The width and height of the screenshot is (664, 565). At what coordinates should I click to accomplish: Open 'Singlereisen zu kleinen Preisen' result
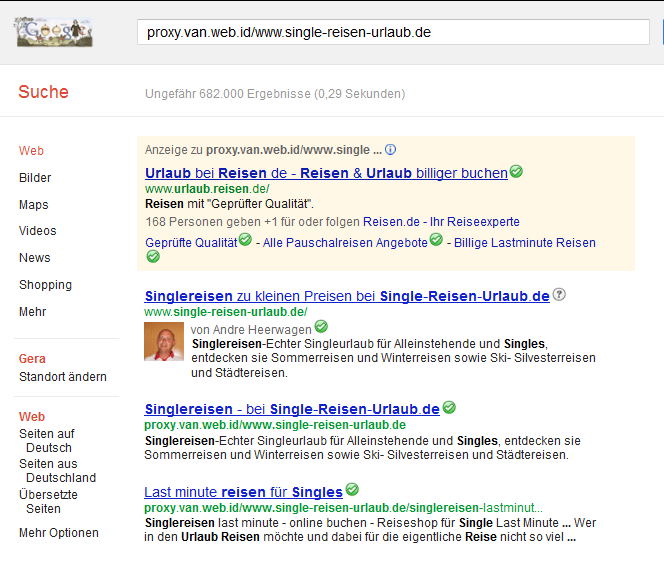(x=347, y=296)
